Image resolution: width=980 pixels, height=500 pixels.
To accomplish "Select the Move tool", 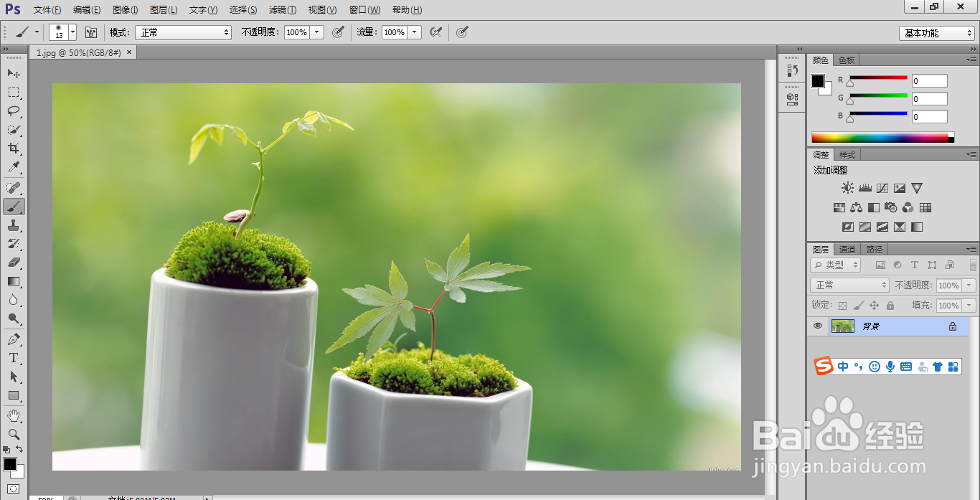I will point(14,73).
